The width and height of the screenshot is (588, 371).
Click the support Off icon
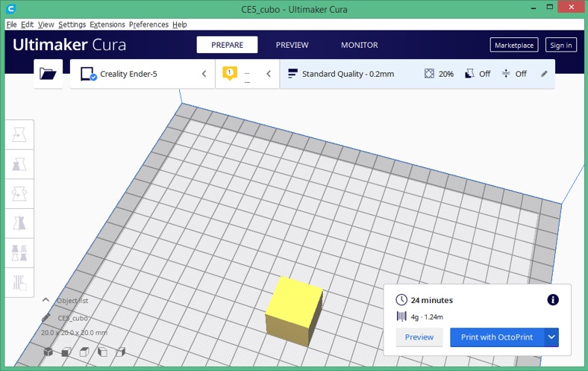[x=469, y=73]
